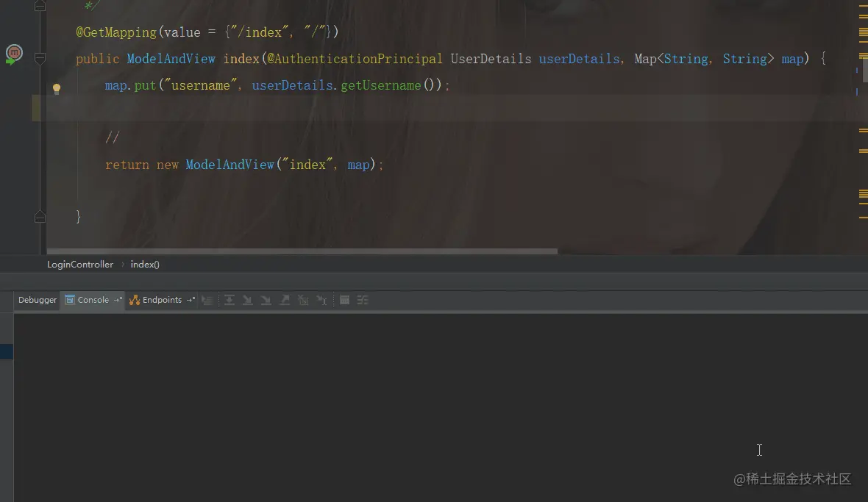Collapse the comment block fold marker

40,6
